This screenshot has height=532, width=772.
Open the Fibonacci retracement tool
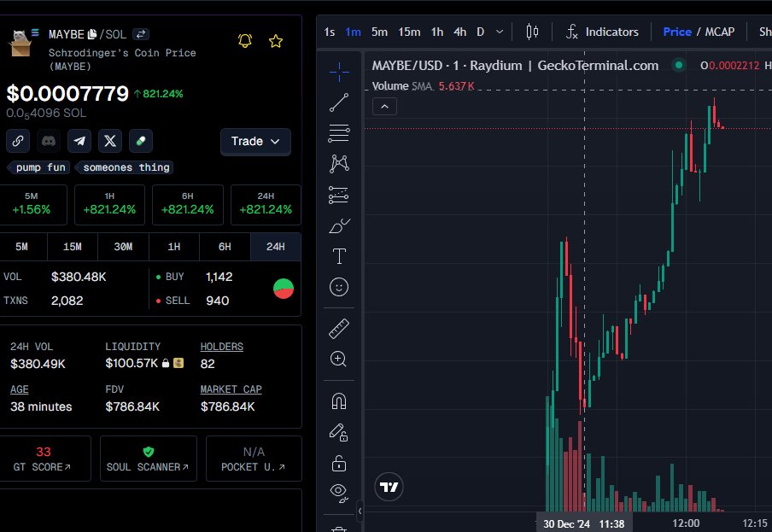[339, 133]
